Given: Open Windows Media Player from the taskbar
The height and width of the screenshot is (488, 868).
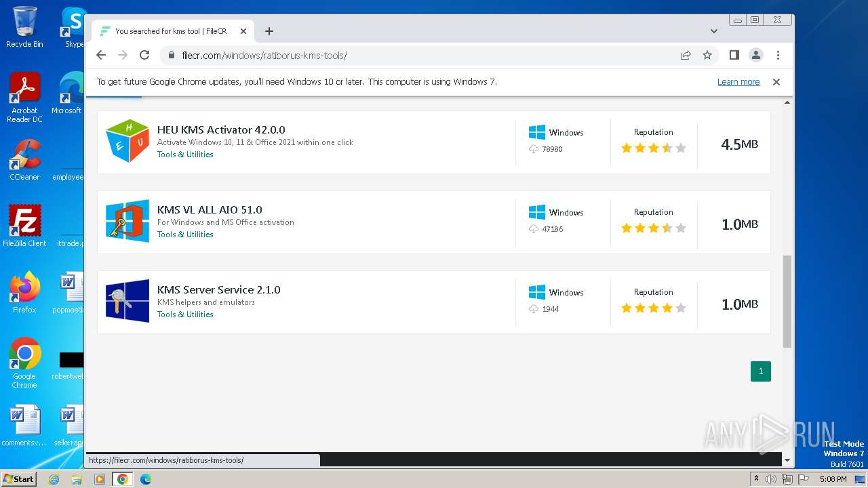Looking at the screenshot, I should pyautogui.click(x=100, y=479).
